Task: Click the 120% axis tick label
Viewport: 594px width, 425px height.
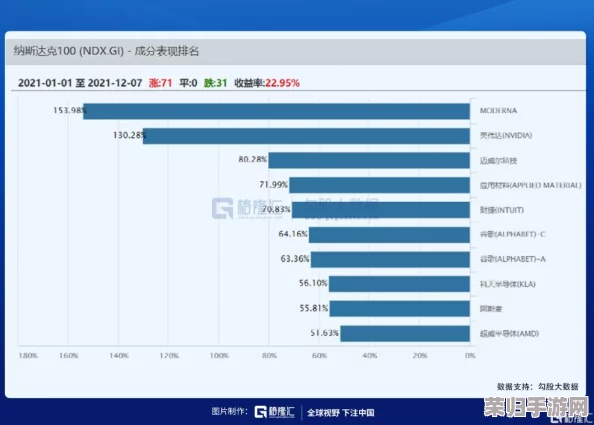Action: 169,356
